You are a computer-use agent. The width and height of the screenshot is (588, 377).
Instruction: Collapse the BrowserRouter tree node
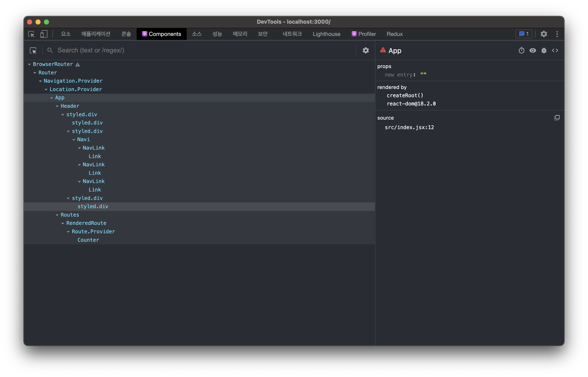(x=29, y=64)
